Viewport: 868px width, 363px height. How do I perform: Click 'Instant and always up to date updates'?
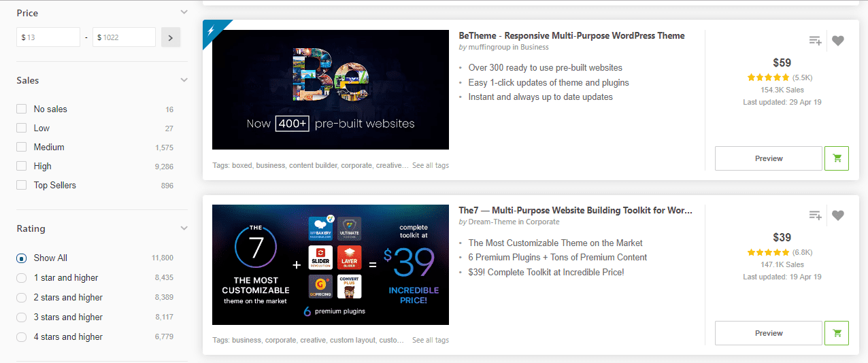541,97
